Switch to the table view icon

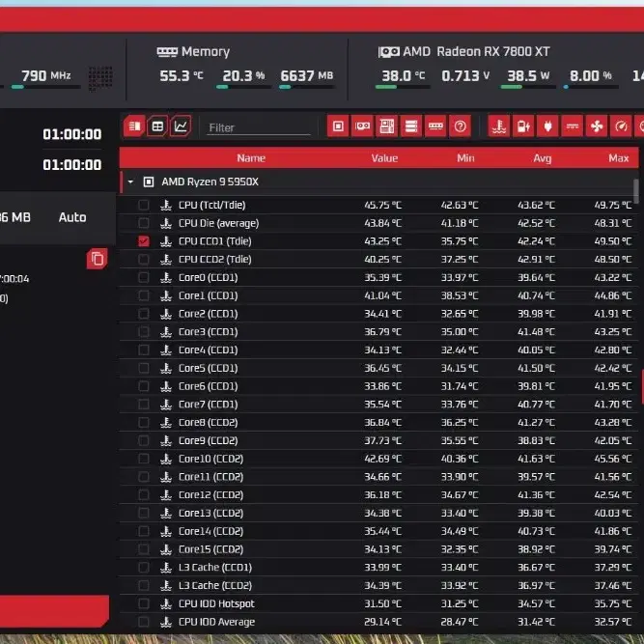pyautogui.click(x=157, y=126)
